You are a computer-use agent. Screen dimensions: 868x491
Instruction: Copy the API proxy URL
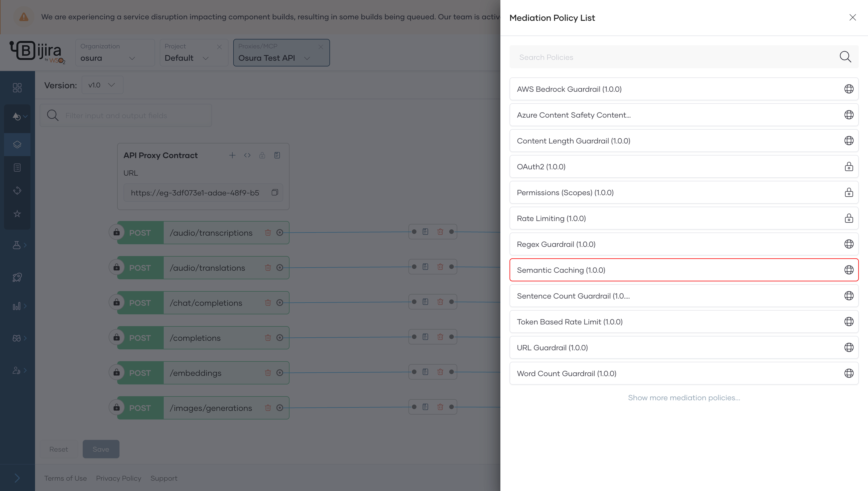(275, 193)
